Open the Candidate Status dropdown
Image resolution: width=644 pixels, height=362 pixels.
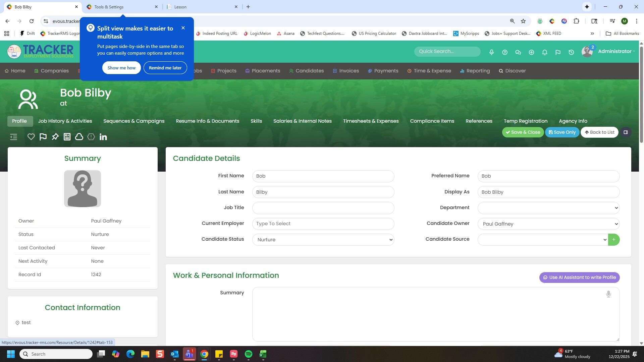[323, 240]
